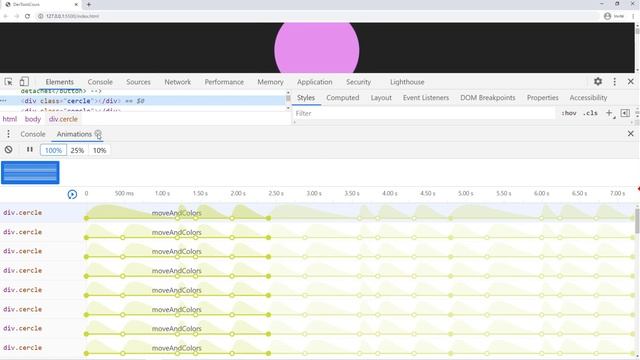Select the Layout pane tab

[381, 98]
